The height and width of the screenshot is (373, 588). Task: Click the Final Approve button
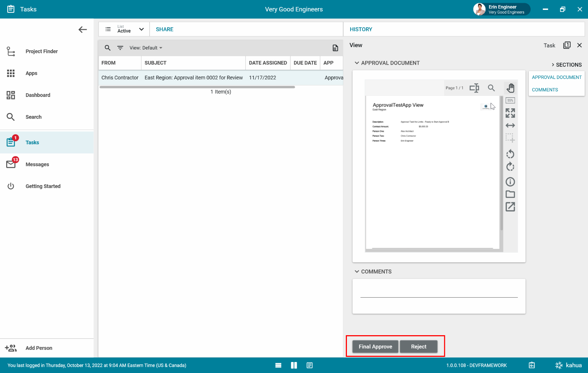[375, 347]
